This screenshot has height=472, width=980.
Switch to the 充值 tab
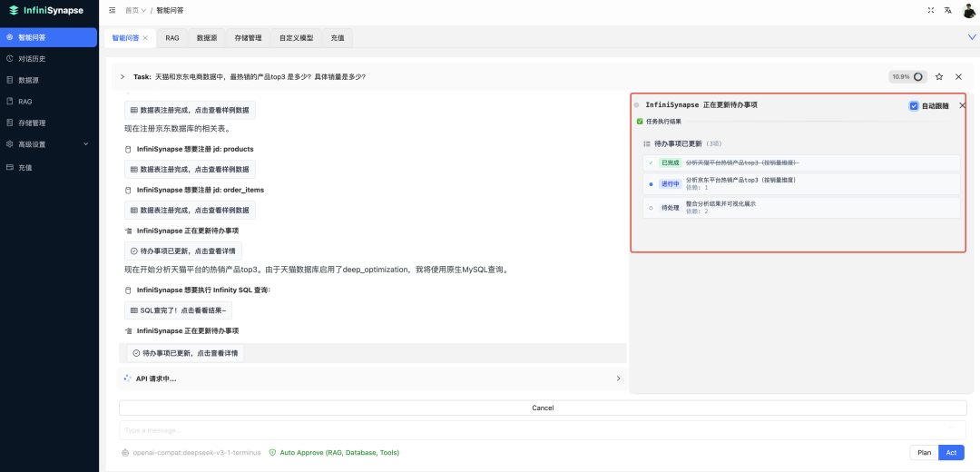[338, 38]
